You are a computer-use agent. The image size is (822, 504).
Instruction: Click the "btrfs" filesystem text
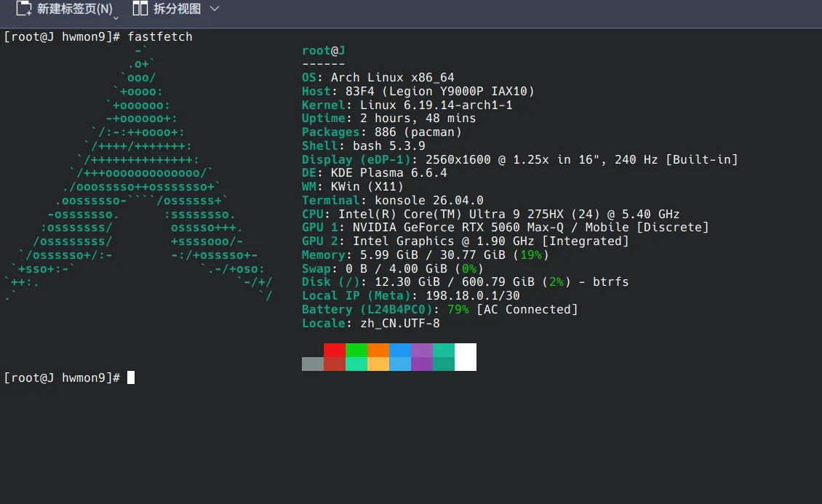[611, 282]
